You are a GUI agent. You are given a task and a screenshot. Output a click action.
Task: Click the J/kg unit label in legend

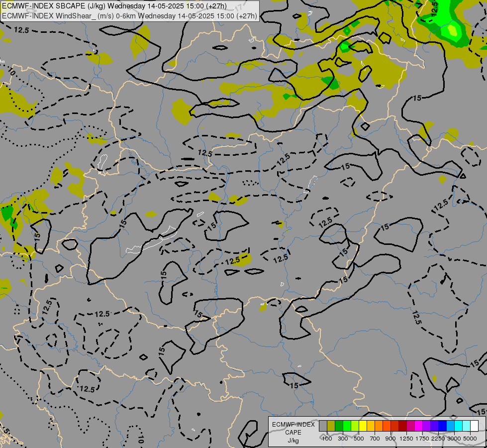point(293,441)
